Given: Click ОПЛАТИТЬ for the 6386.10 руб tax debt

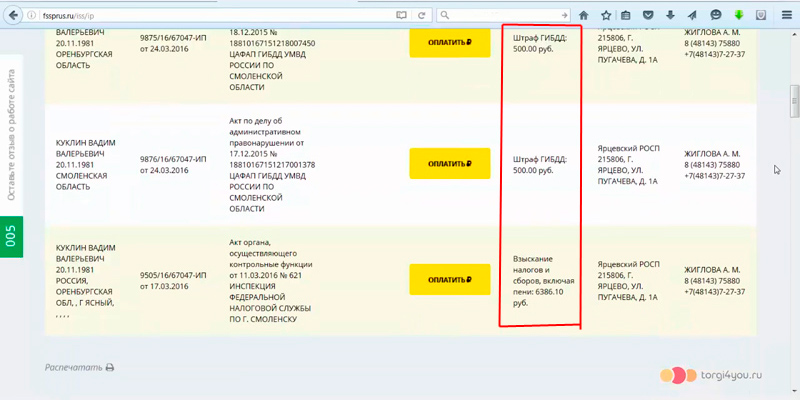Looking at the screenshot, I should [449, 280].
